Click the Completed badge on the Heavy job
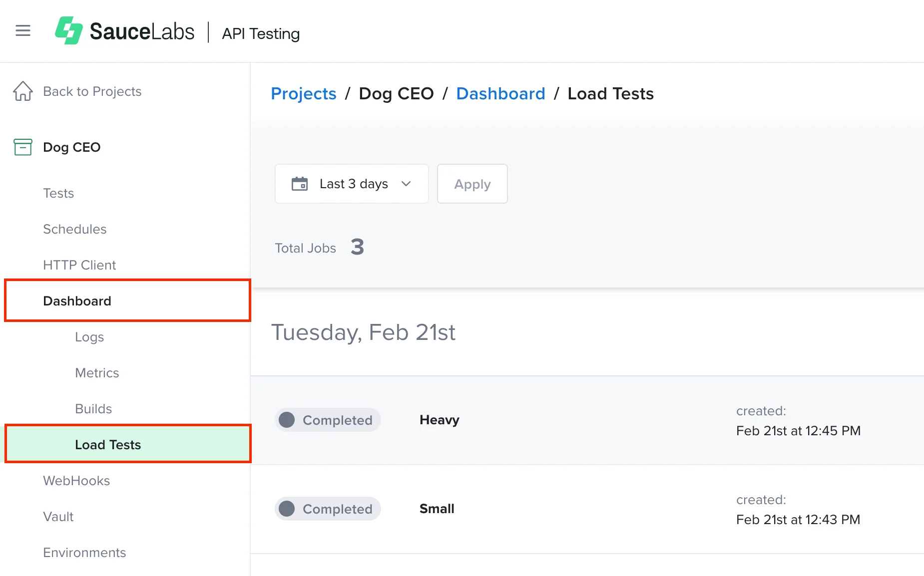The image size is (924, 576). click(328, 420)
